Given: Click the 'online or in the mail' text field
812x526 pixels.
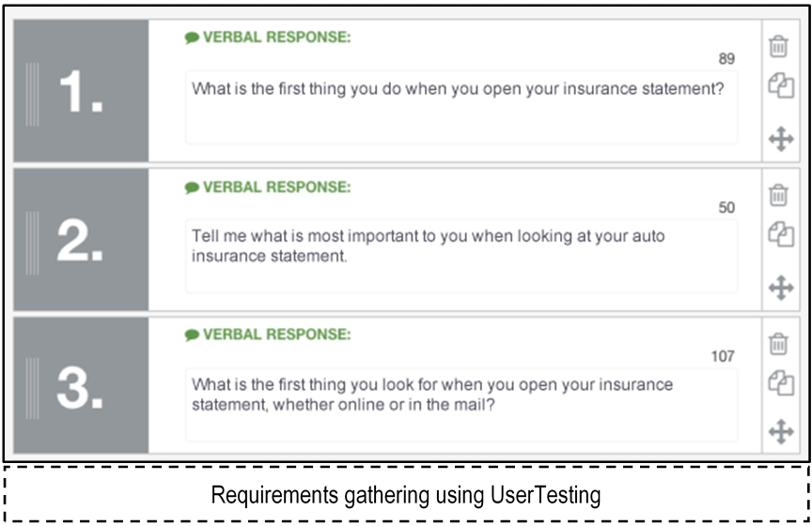Looking at the screenshot, I should click(x=461, y=405).
